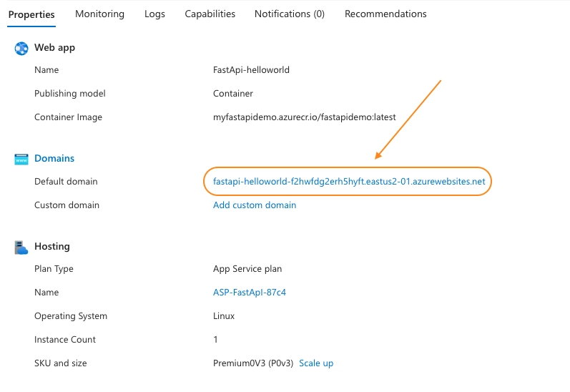Click Add custom domain link
The width and height of the screenshot is (570, 392).
255,205
